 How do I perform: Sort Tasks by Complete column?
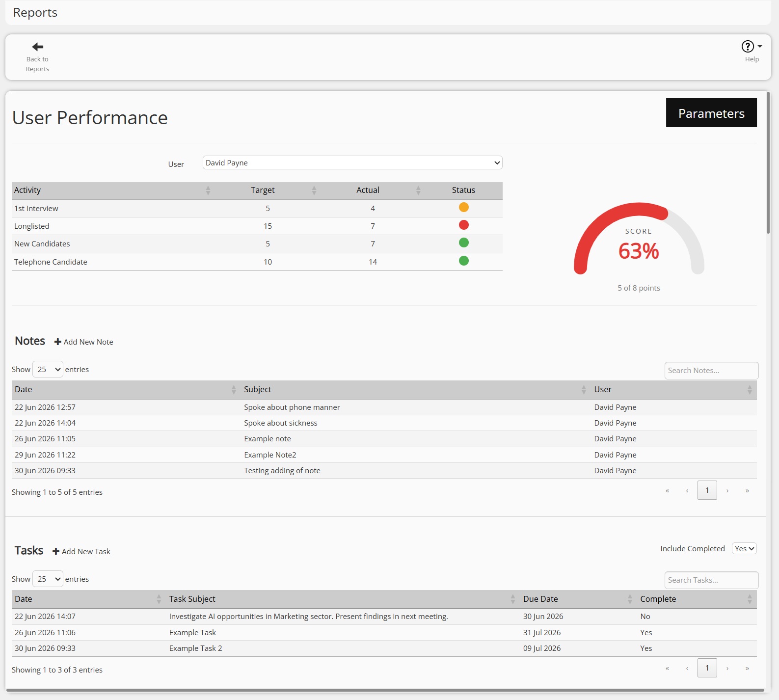click(x=696, y=599)
